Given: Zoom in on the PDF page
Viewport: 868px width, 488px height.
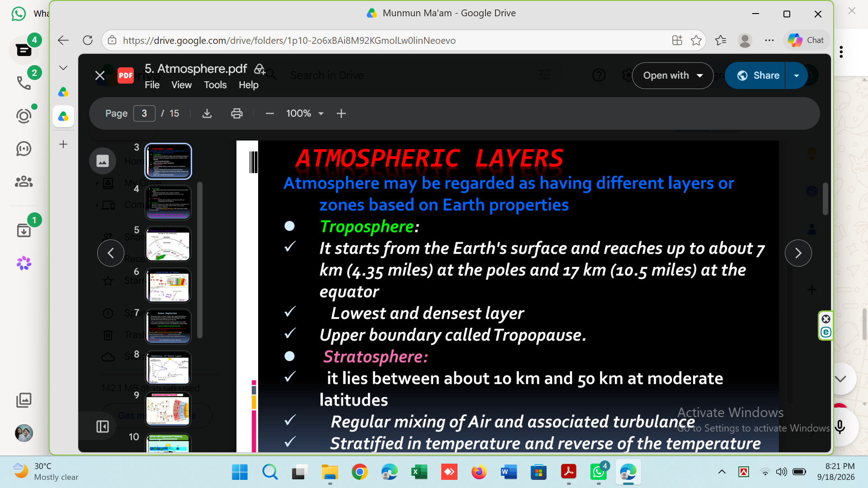Looking at the screenshot, I should click(x=341, y=113).
